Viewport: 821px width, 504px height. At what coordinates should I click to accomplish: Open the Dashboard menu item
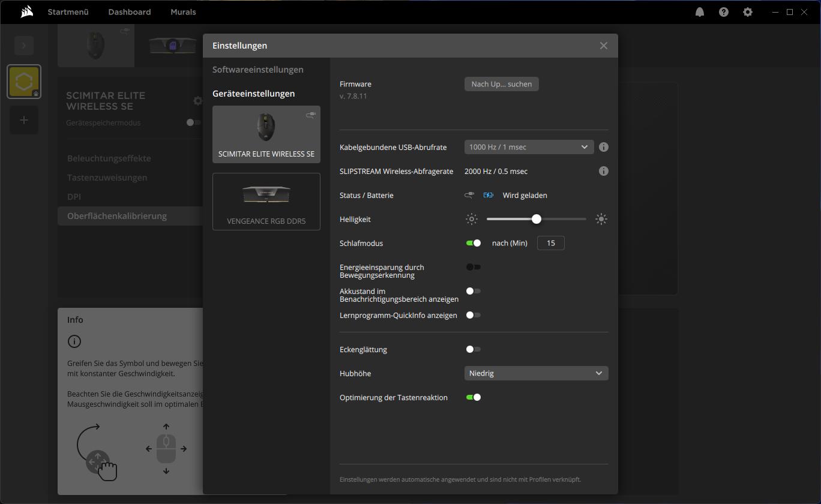click(130, 12)
